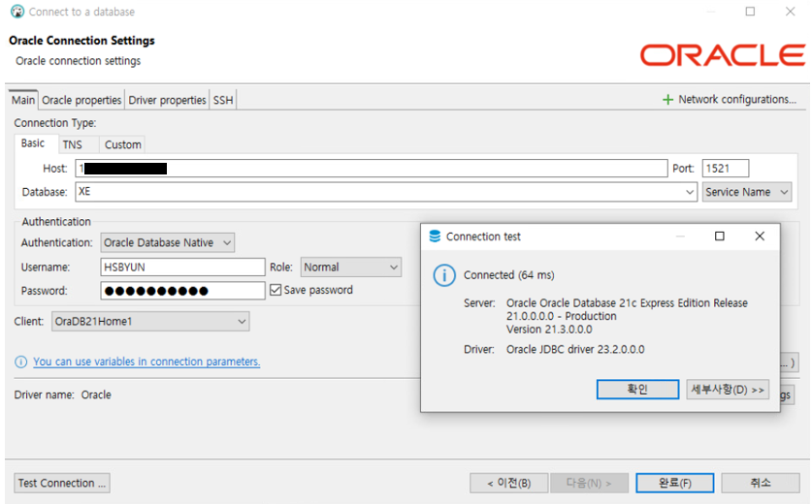Open the Service Name dropdown
This screenshot has width=812, height=504.
click(747, 192)
